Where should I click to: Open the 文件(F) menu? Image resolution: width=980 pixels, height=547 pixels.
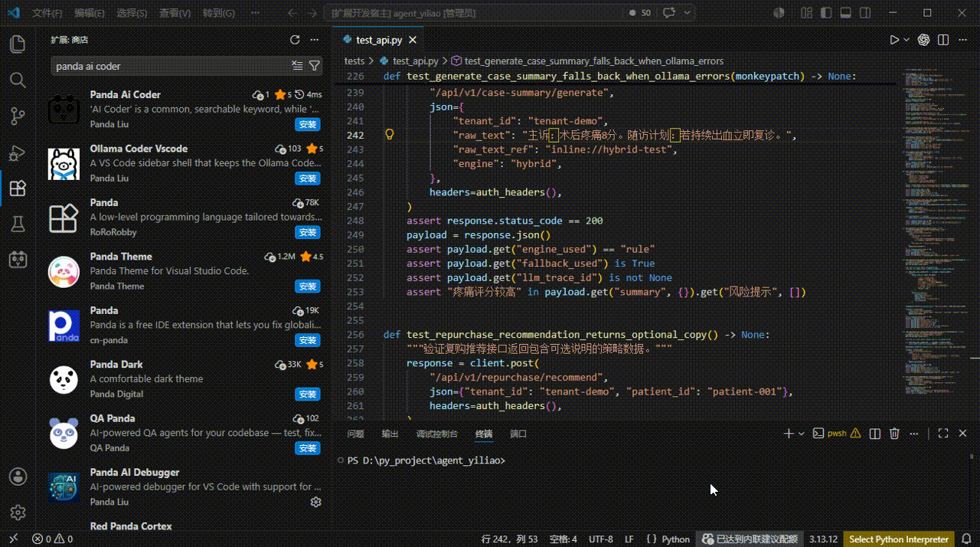pos(47,13)
